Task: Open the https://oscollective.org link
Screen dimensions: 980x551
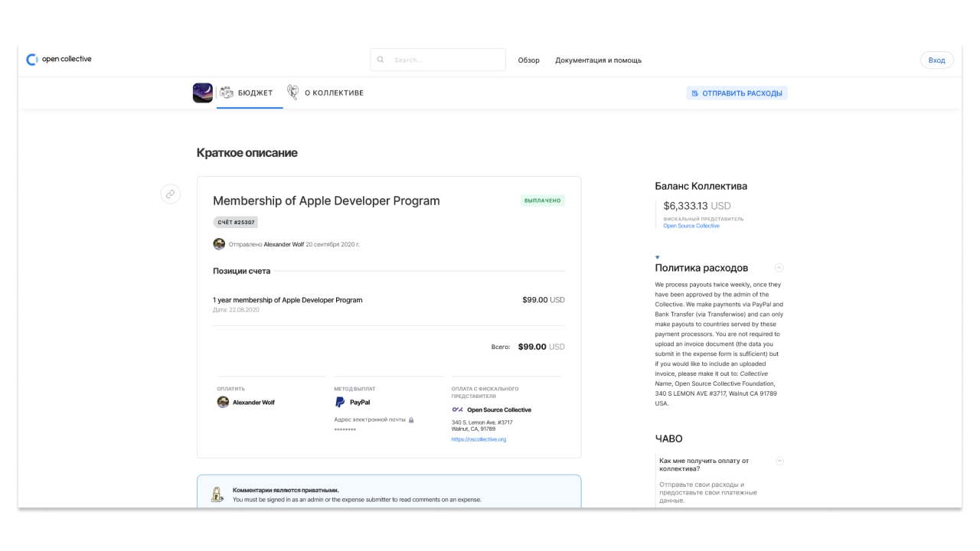Action: (x=479, y=439)
